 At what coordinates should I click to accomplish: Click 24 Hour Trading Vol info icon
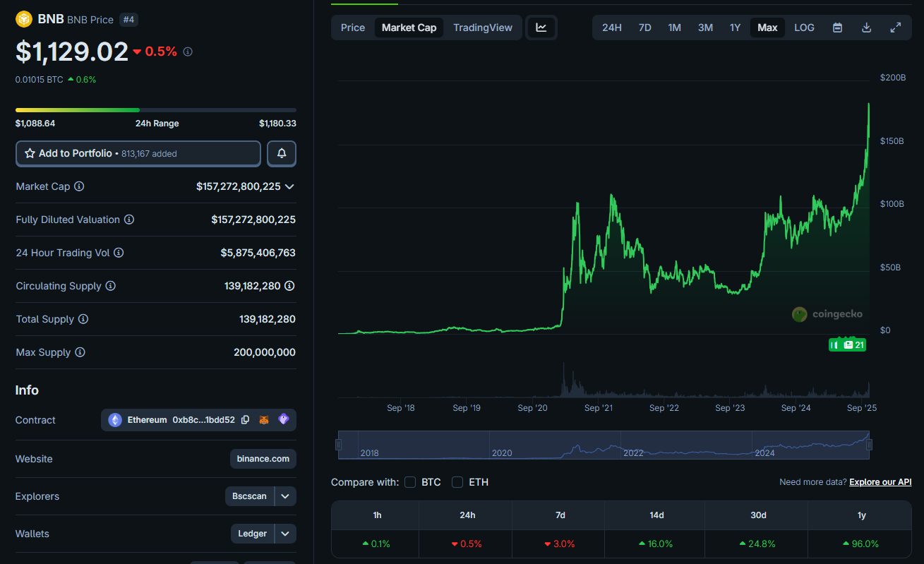pos(119,253)
